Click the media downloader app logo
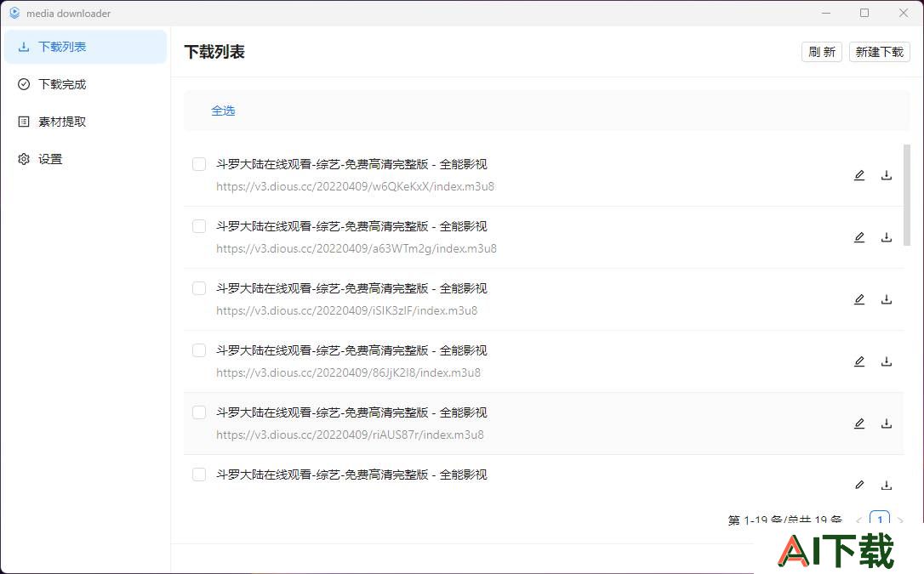The image size is (924, 574). (x=14, y=13)
